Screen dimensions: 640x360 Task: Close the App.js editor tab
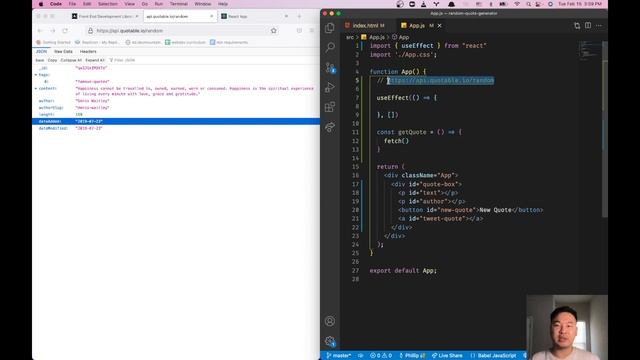(440, 26)
